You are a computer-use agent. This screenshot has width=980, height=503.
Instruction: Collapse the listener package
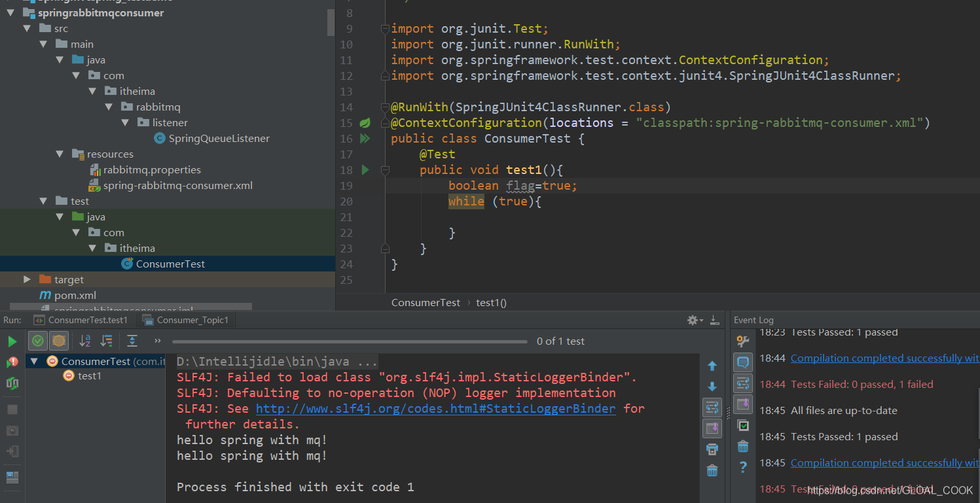pos(125,123)
